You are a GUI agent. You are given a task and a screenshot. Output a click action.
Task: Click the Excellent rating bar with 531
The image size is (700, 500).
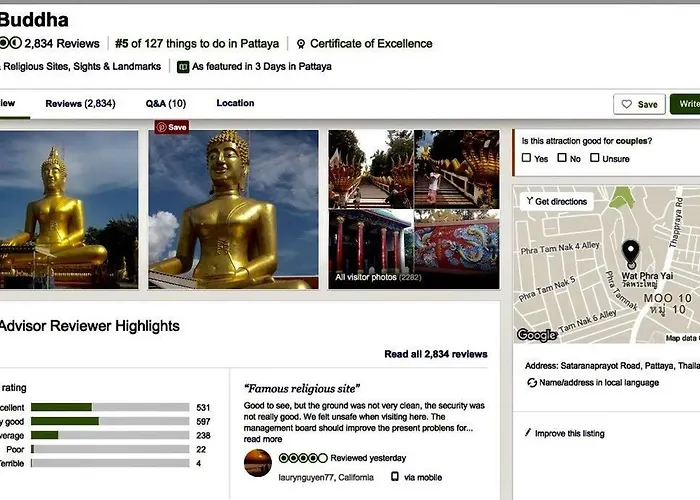110,407
